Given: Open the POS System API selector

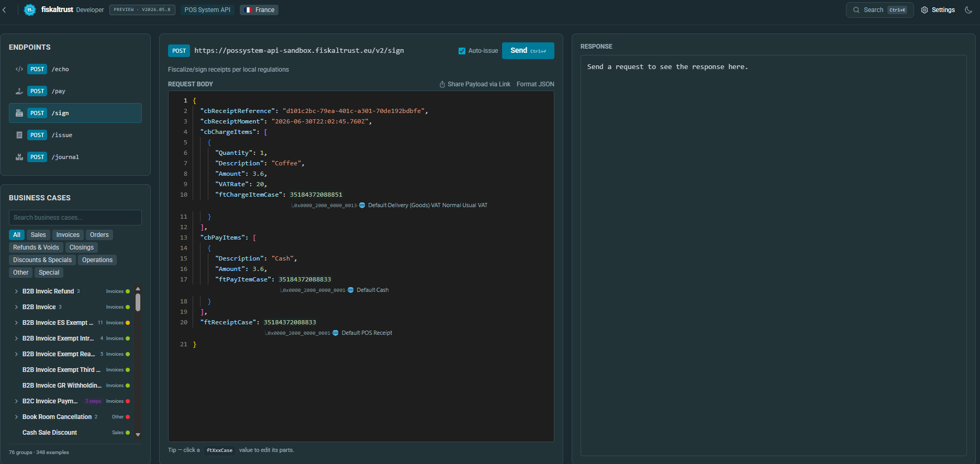Looking at the screenshot, I should [x=207, y=10].
